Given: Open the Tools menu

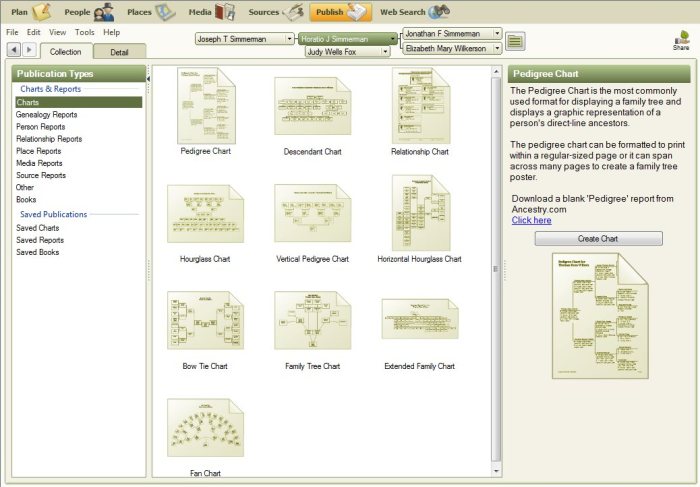Looking at the screenshot, I should tap(85, 32).
